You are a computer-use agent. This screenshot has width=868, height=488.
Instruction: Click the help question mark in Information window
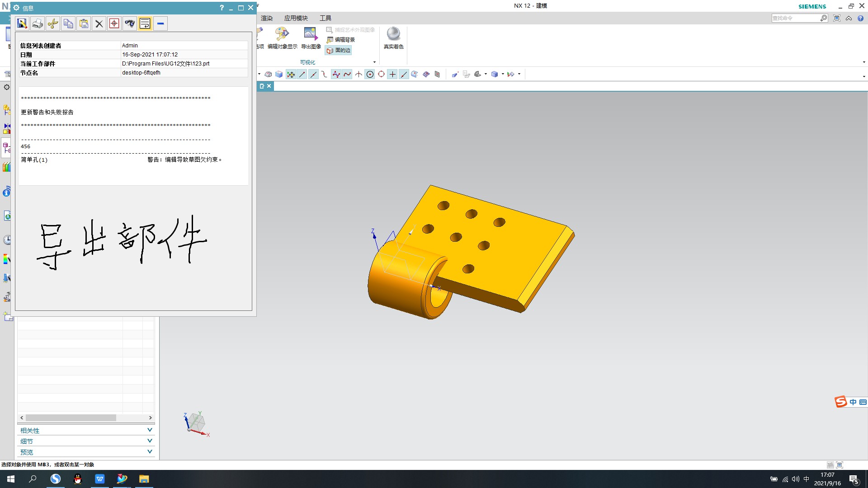(222, 8)
